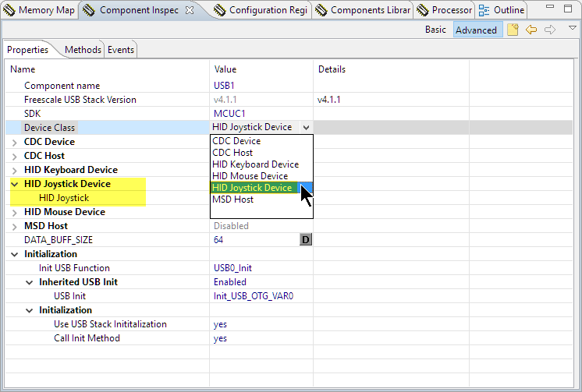This screenshot has width=582, height=392.
Task: Open the Outline view tab
Action: click(502, 10)
